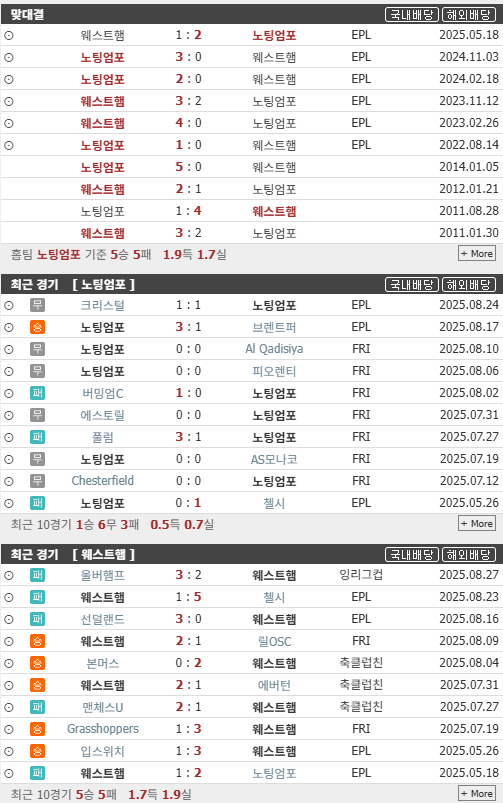Click 패 badge in 울버햄프 match row
503x803 pixels.
pos(37,575)
